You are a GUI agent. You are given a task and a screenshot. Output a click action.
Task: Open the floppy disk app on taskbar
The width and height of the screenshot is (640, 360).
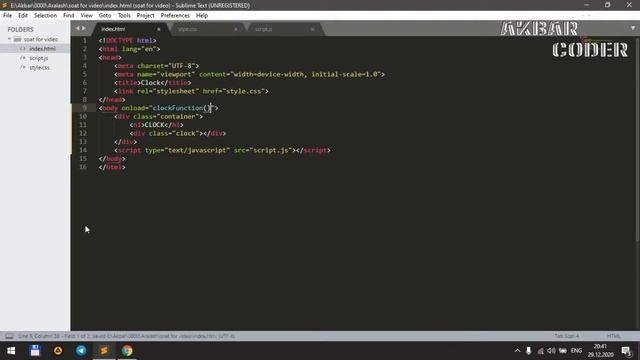click(x=35, y=351)
